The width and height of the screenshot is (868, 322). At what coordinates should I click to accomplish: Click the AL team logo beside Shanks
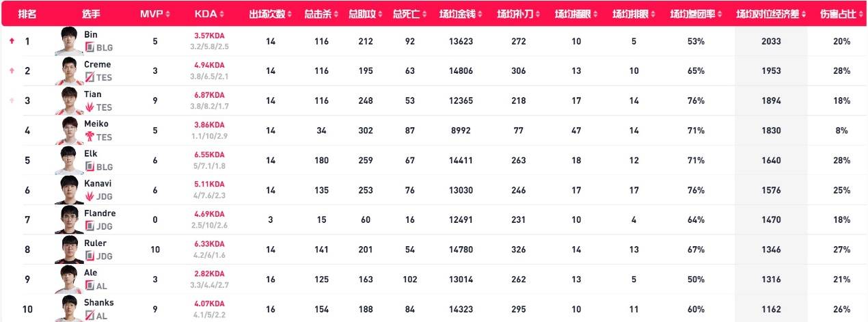(x=89, y=316)
